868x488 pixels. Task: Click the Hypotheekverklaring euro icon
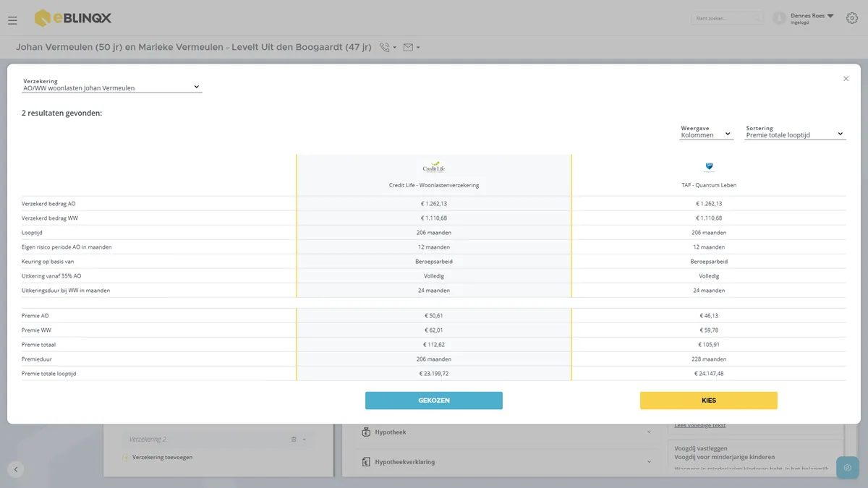[x=367, y=462]
